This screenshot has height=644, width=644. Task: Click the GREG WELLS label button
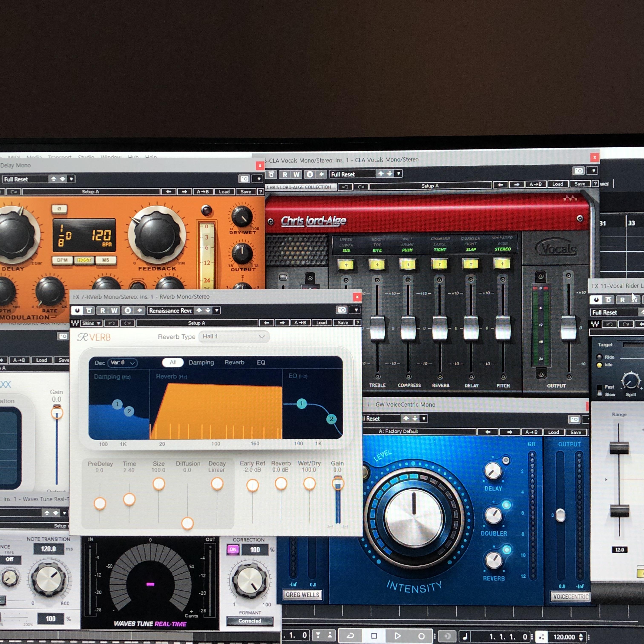[x=303, y=595]
